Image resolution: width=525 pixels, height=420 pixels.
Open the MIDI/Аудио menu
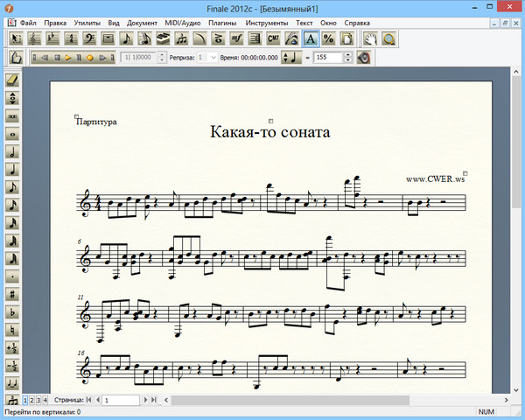(x=184, y=21)
